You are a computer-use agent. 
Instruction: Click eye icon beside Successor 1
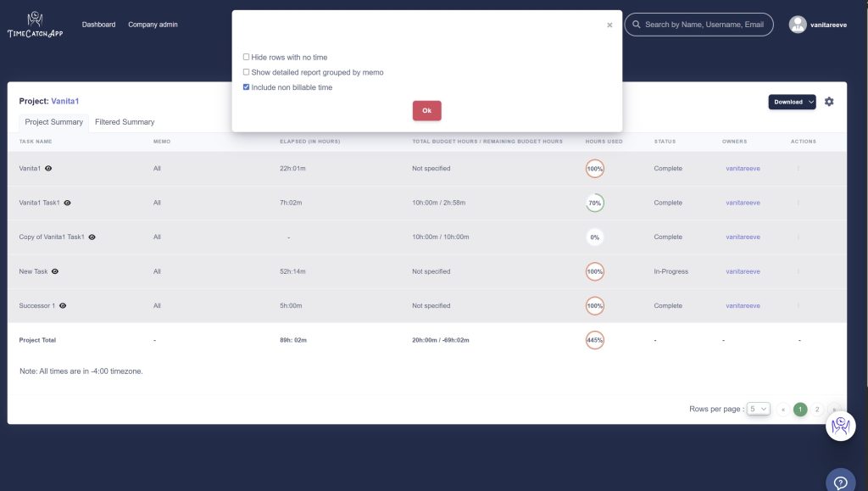point(63,305)
